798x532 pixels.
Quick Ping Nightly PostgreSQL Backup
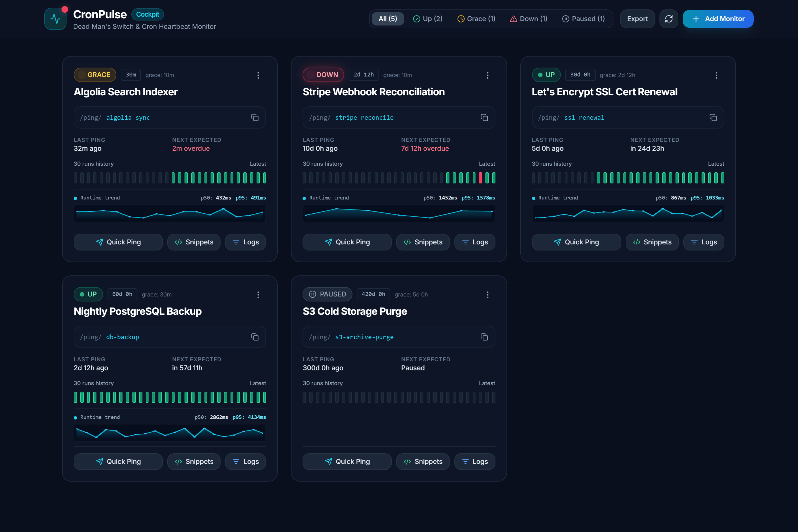coord(118,461)
